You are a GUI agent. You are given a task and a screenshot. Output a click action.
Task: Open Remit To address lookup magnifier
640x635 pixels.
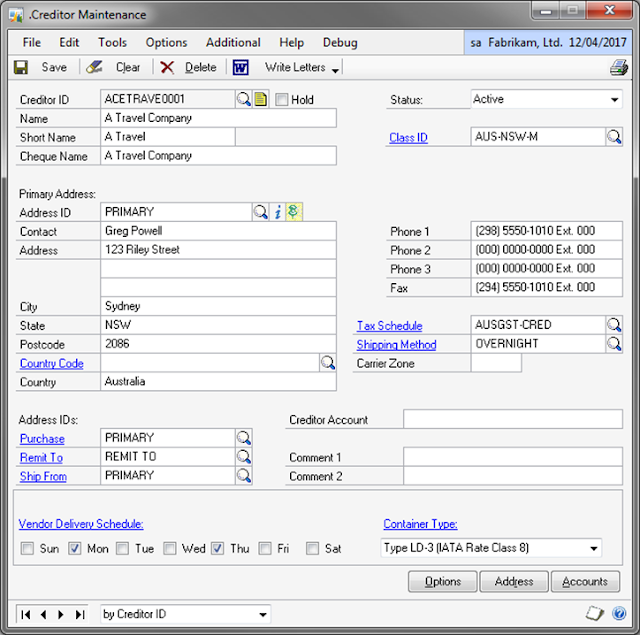point(244,457)
